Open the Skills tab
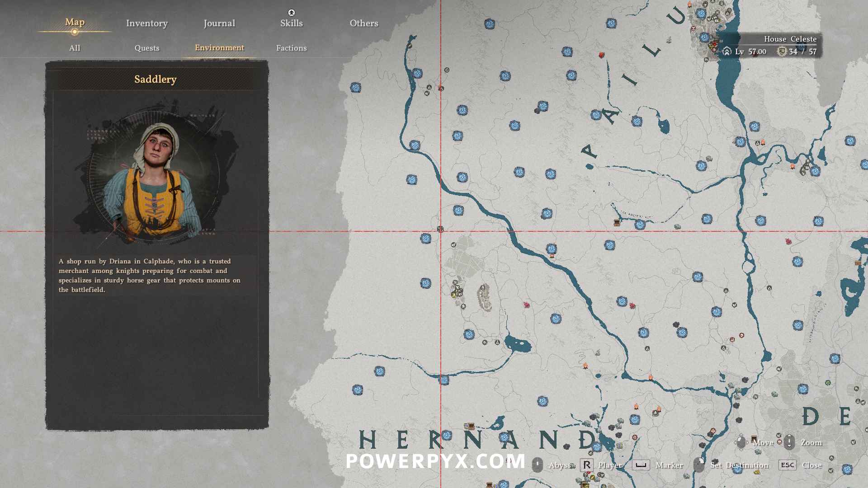Viewport: 868px width, 488px height. (291, 23)
